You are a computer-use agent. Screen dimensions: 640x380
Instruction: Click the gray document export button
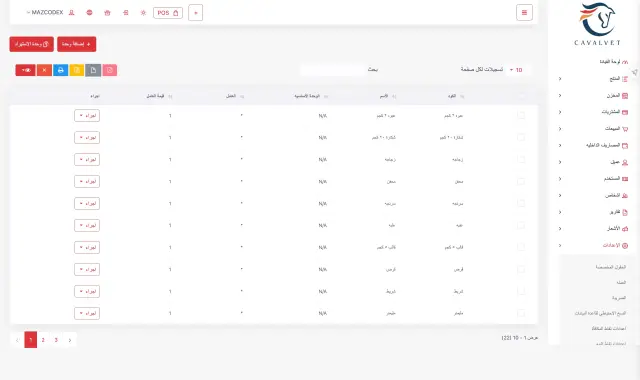[93, 70]
